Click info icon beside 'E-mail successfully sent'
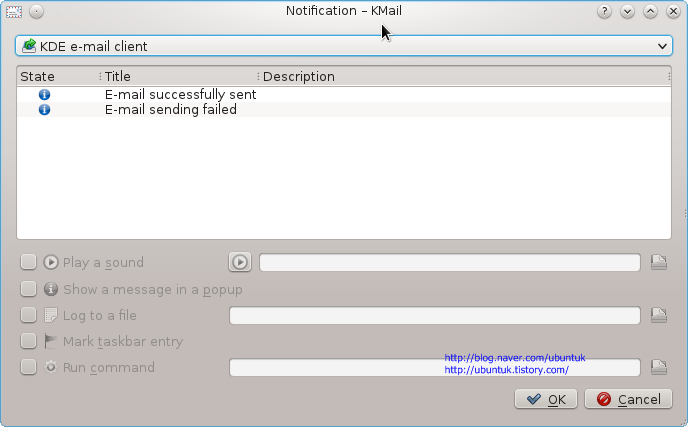 44,94
